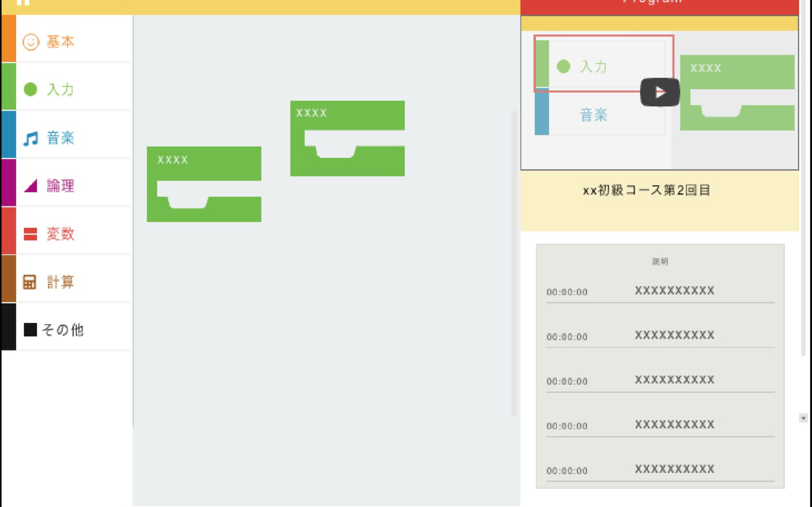
Task: Jump to the fourth 00:00:00 timestamp entry
Action: (567, 426)
